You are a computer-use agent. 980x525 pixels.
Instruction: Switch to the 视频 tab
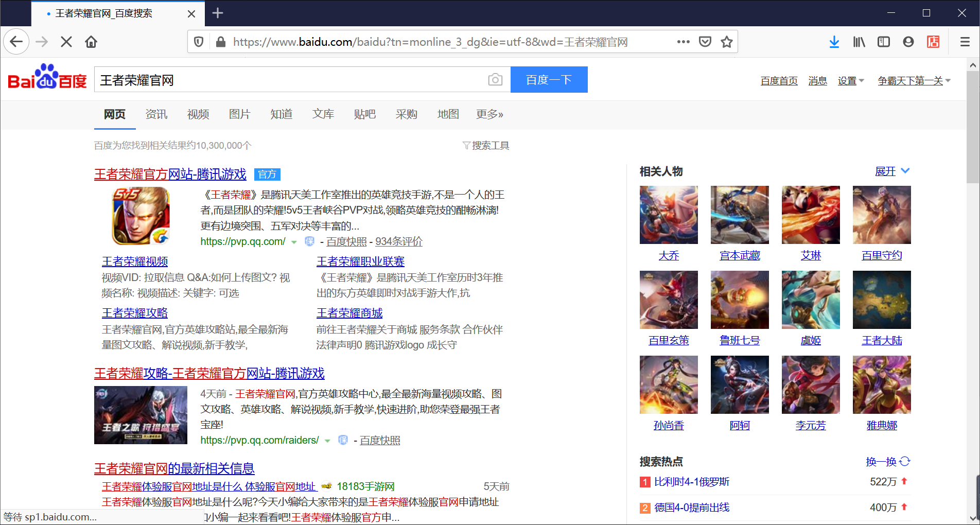click(198, 114)
